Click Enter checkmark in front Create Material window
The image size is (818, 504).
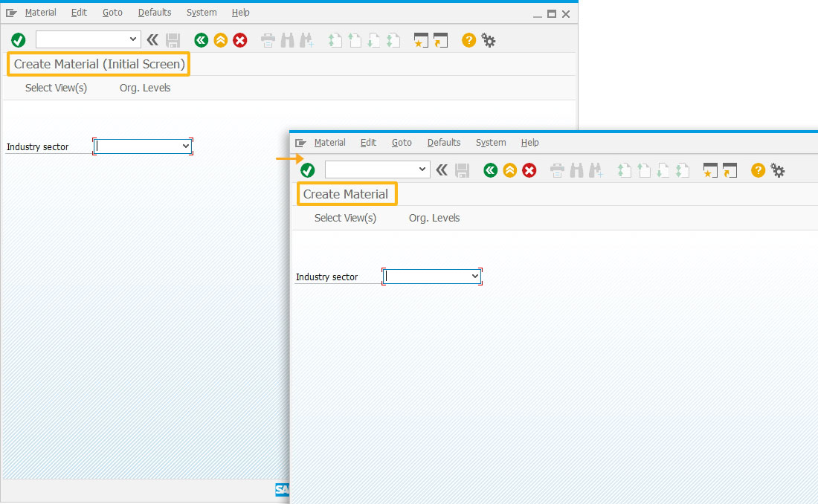point(308,170)
